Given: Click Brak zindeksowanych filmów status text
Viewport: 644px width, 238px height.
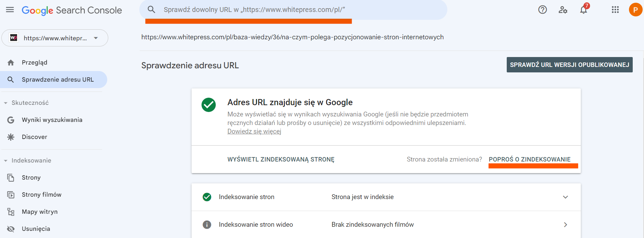Looking at the screenshot, I should pos(373,225).
